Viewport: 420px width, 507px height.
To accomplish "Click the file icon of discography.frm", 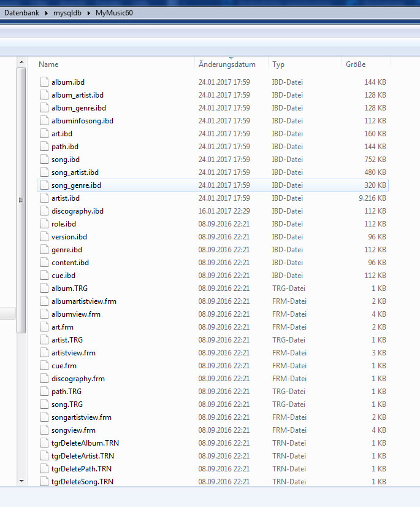I will (44, 379).
